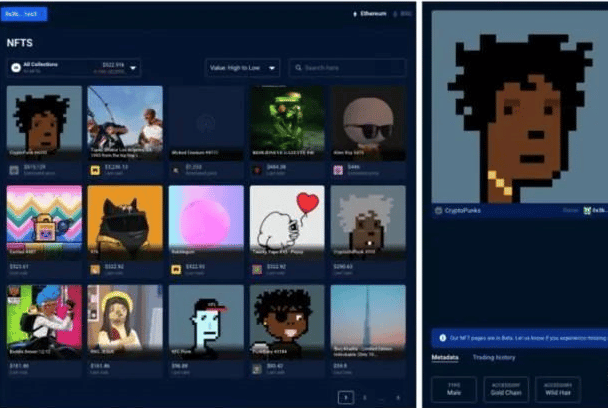Viewport: 608px width, 408px height.
Task: Click yellow collection icon under pink sphere NFT
Action: [x=176, y=270]
